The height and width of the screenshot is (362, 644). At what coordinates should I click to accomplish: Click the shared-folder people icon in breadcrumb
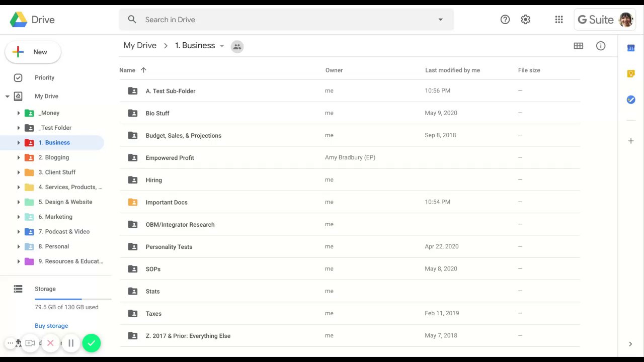tap(237, 46)
